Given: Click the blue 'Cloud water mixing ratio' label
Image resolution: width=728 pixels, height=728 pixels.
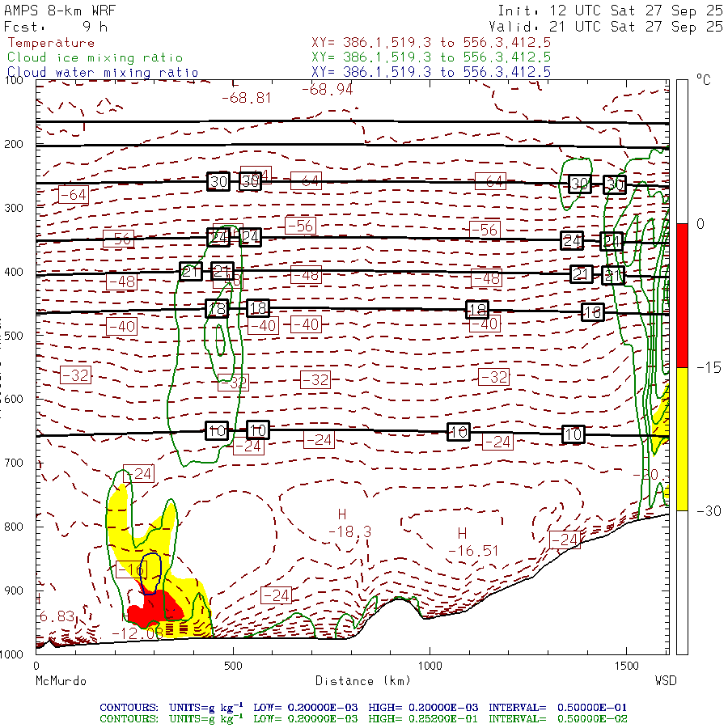Looking at the screenshot, I should coord(103,73).
